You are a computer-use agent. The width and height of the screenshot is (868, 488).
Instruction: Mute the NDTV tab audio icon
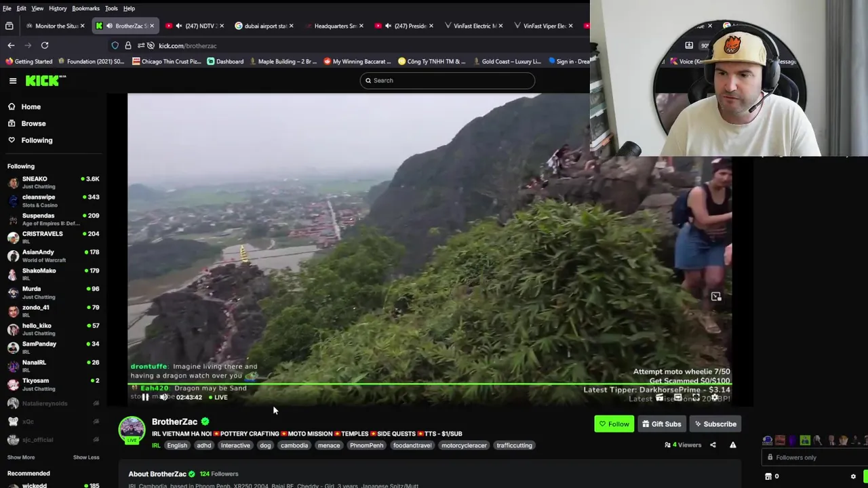click(x=179, y=26)
